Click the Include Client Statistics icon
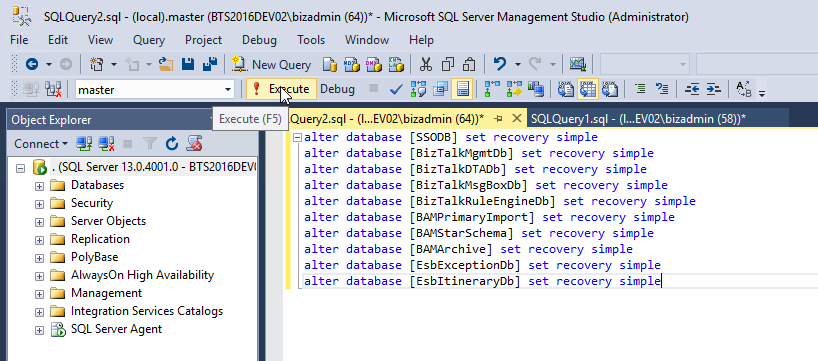The width and height of the screenshot is (818, 361). pyautogui.click(x=536, y=90)
